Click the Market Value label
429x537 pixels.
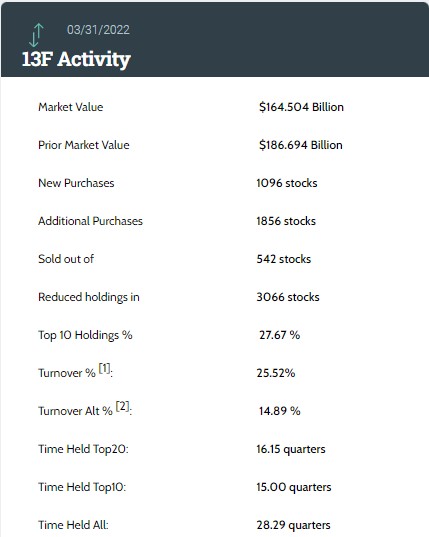71,107
